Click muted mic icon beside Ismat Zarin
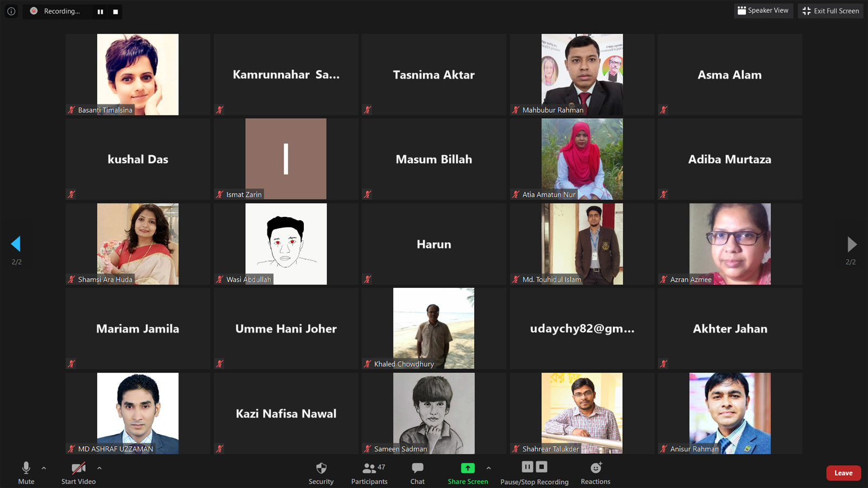This screenshot has height=488, width=868. [220, 194]
